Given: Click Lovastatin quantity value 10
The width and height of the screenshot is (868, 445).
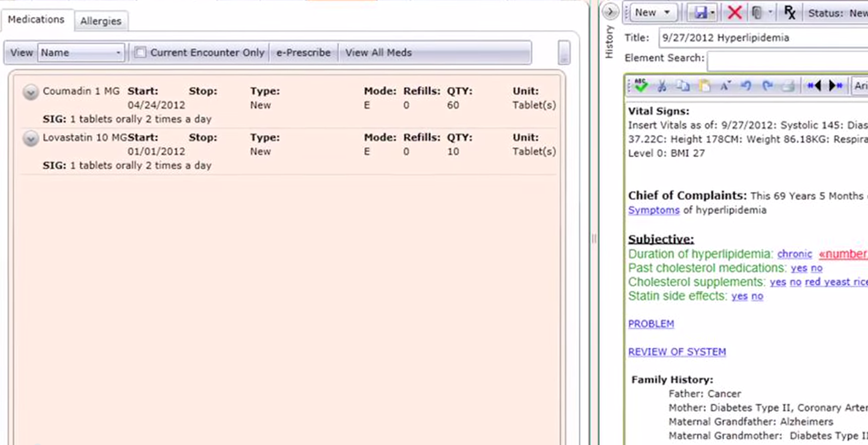Looking at the screenshot, I should pyautogui.click(x=453, y=152).
